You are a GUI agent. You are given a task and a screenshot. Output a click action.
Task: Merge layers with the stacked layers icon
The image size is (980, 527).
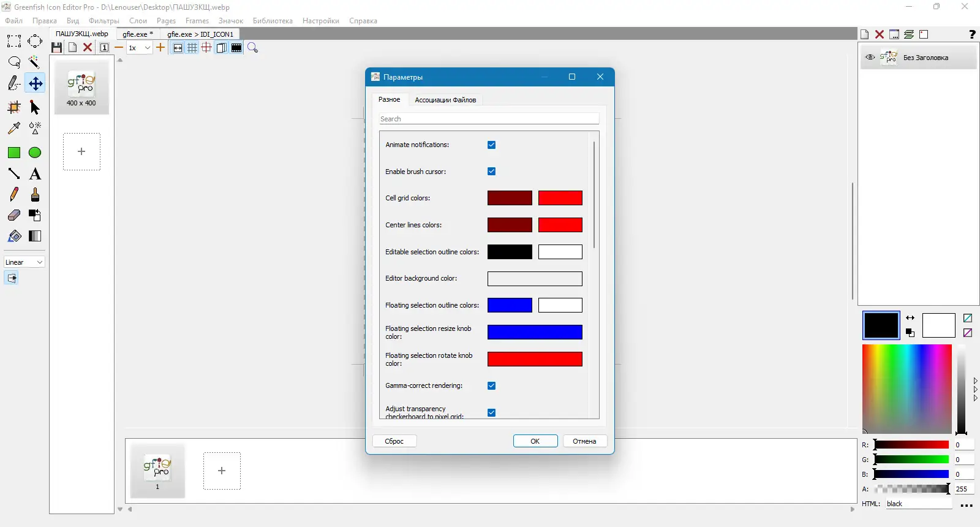(909, 34)
